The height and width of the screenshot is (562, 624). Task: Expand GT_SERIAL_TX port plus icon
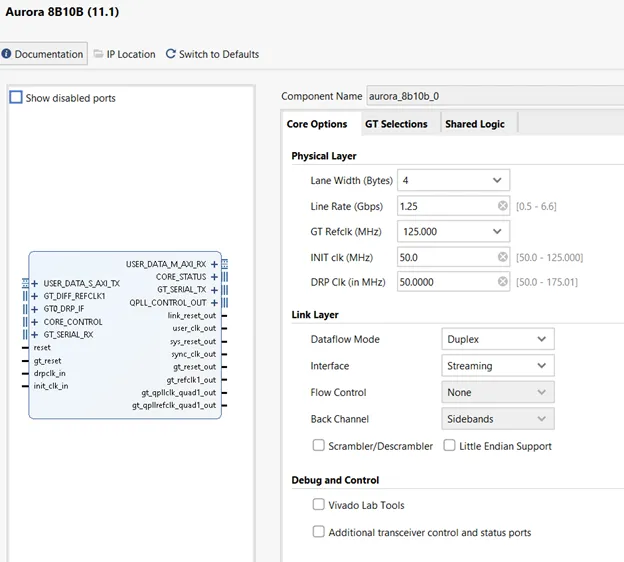point(214,290)
